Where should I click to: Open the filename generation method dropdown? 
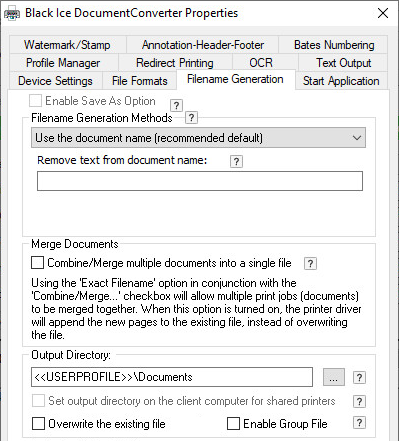click(198, 138)
